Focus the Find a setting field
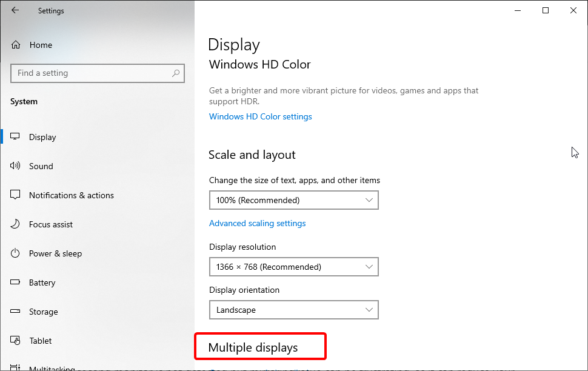This screenshot has height=371, width=588. tap(98, 73)
